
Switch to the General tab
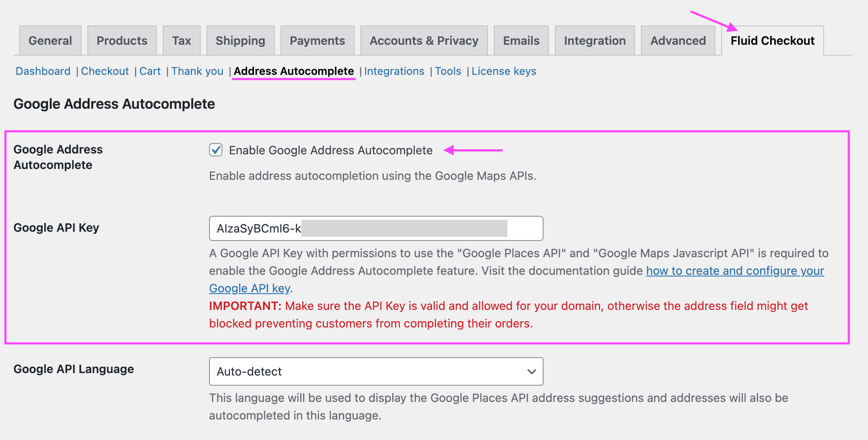[50, 40]
